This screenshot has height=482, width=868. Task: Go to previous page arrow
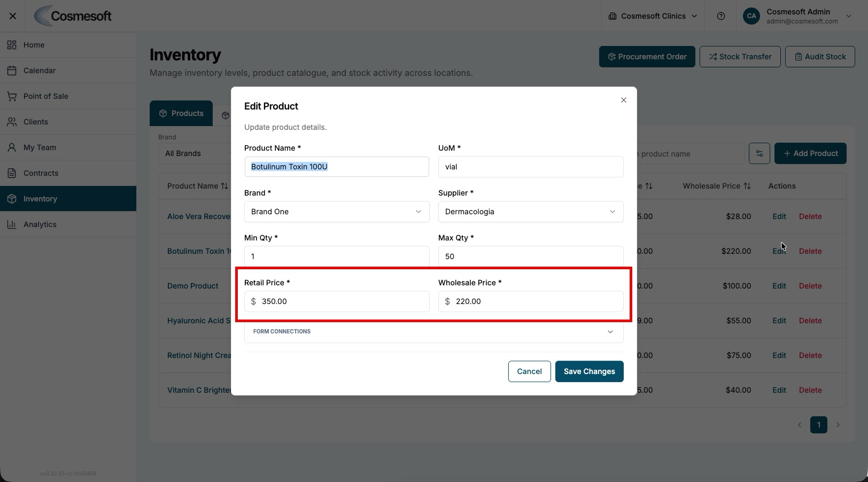click(x=800, y=425)
